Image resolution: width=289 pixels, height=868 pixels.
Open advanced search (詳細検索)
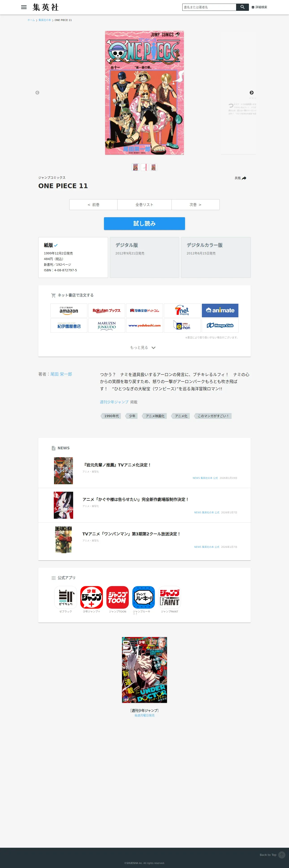click(259, 7)
